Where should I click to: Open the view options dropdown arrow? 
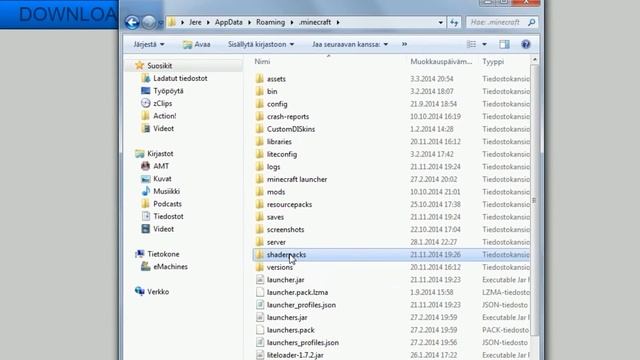(484, 44)
